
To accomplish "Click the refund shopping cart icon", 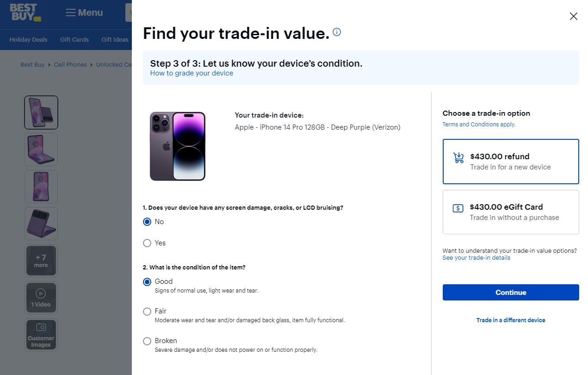I will (x=458, y=158).
